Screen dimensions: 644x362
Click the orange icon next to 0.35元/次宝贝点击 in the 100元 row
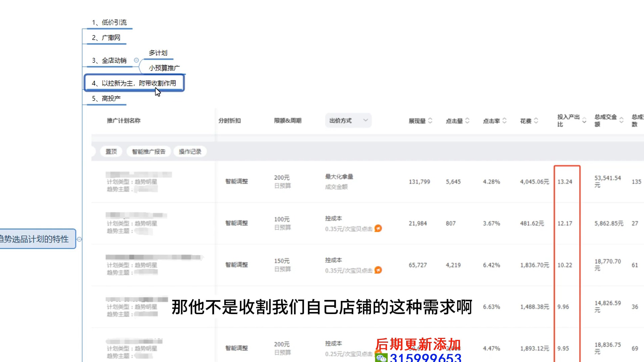(378, 228)
